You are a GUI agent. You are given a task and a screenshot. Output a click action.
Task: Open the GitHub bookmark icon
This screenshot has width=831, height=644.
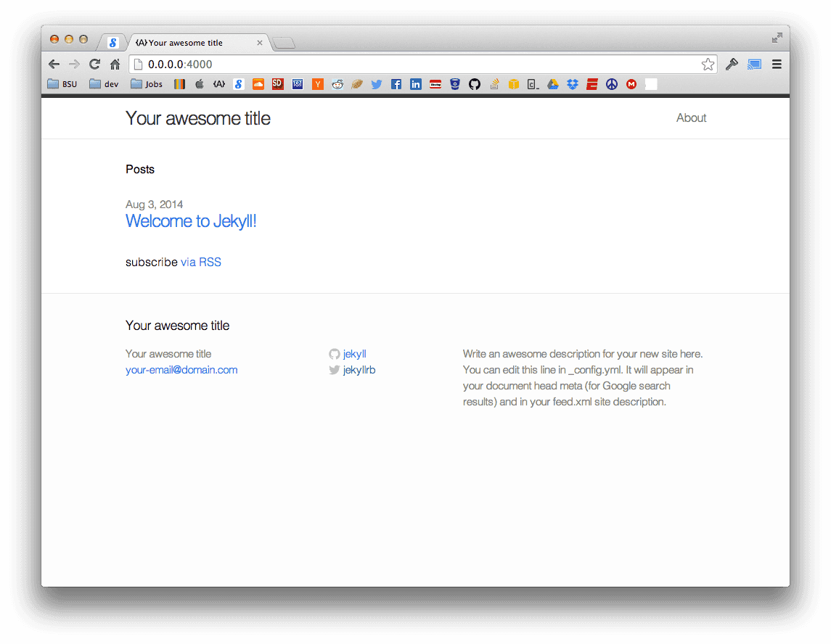(x=475, y=84)
